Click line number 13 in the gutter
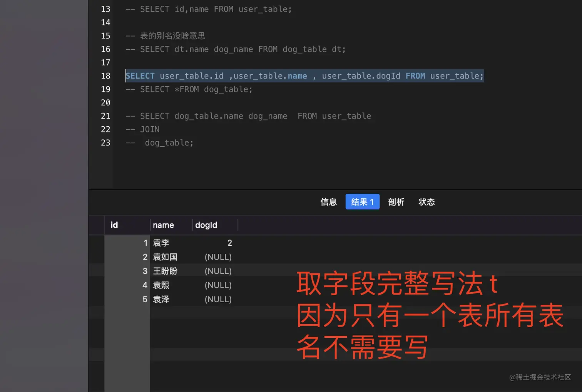582x392 pixels. [x=105, y=9]
